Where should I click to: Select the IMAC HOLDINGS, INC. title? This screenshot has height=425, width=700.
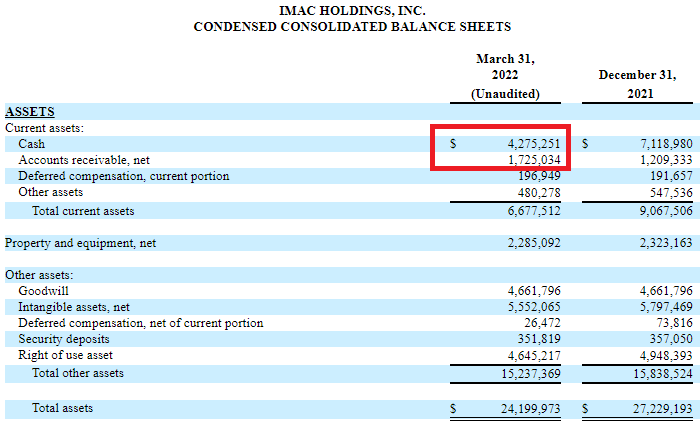(352, 10)
